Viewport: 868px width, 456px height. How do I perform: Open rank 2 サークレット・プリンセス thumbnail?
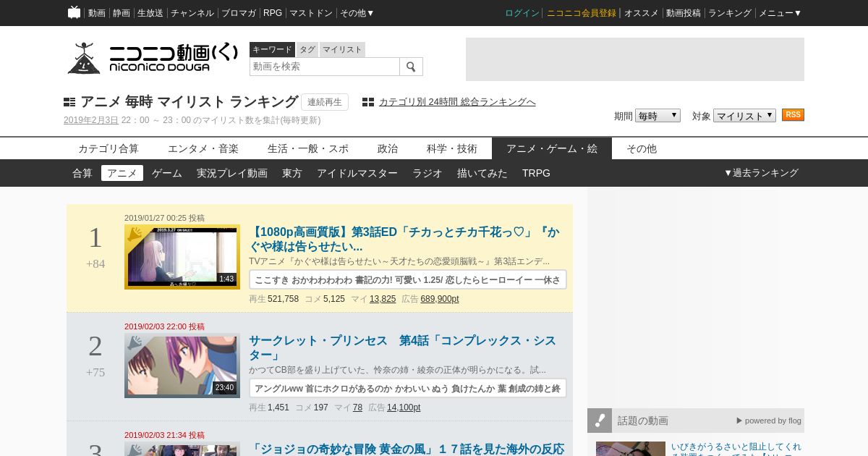[182, 366]
